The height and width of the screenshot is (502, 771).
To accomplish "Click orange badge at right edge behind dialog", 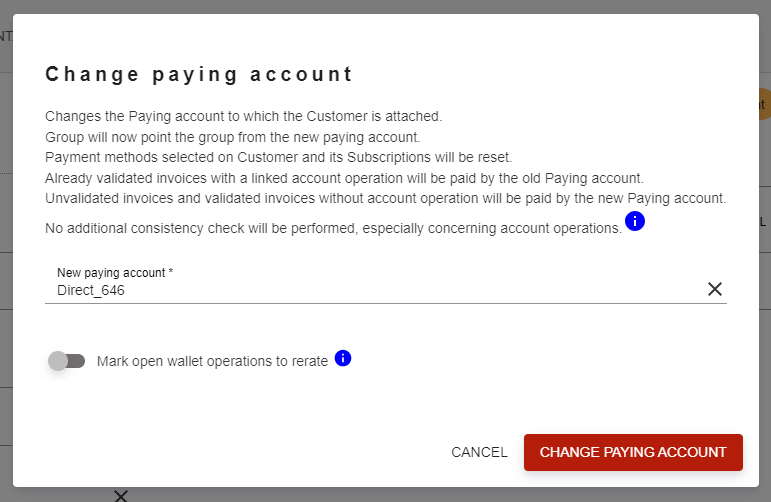I will [x=764, y=104].
